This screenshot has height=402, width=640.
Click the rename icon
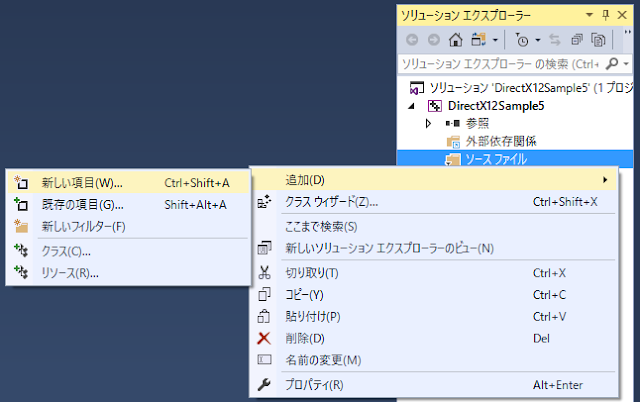[x=264, y=360]
